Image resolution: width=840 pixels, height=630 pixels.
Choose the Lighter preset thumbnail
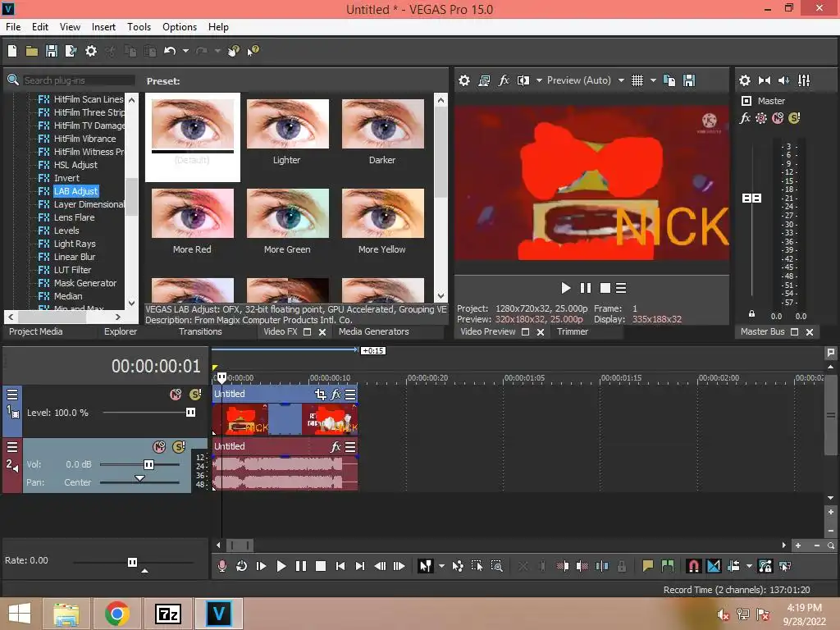pos(288,124)
